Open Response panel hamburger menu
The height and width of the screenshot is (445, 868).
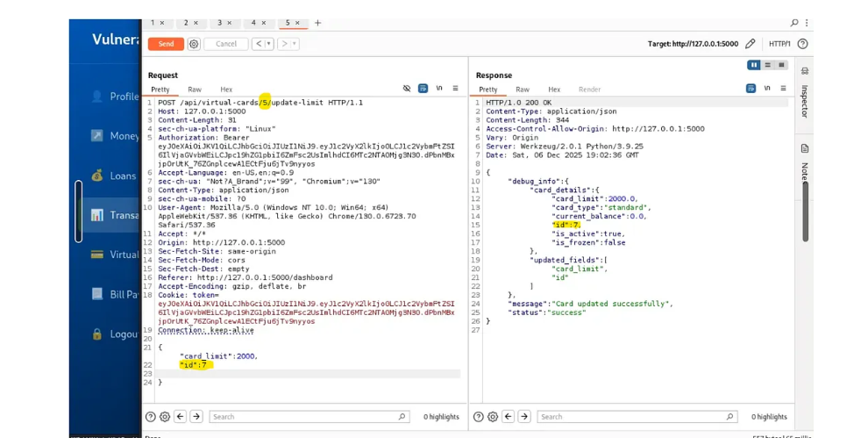(783, 88)
